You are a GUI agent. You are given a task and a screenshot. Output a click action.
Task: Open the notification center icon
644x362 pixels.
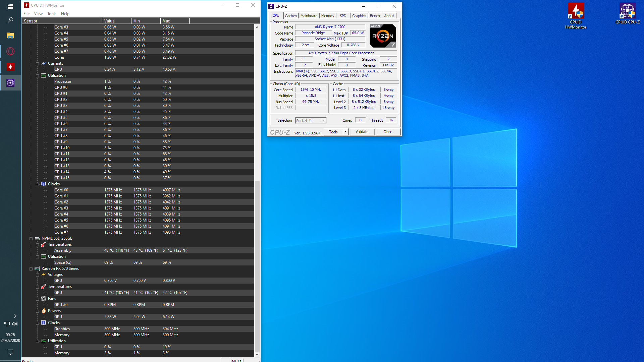click(x=10, y=352)
